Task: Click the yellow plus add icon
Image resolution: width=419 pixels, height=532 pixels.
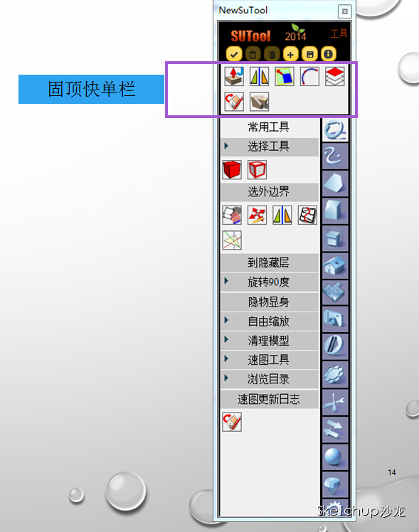Action: 290,54
